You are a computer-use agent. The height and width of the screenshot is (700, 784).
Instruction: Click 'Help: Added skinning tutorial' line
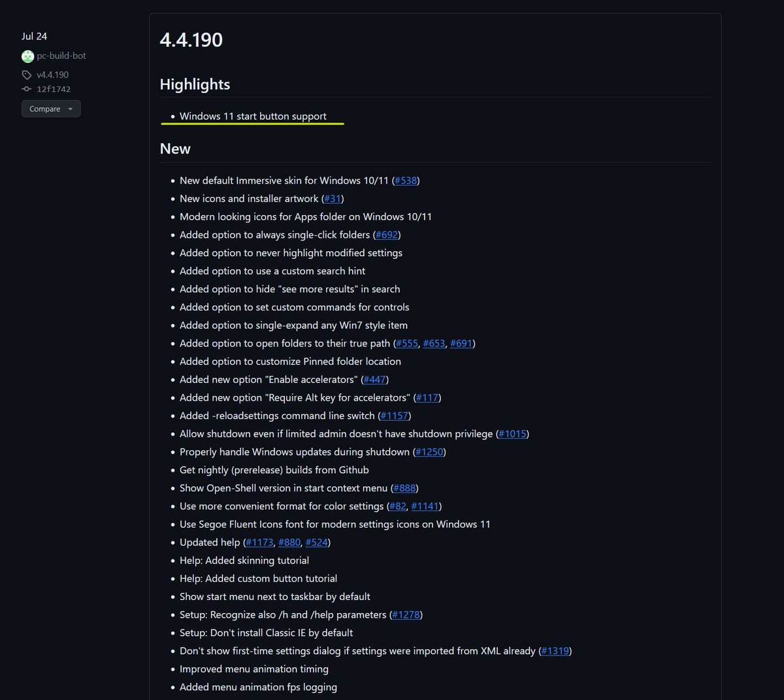(x=244, y=560)
